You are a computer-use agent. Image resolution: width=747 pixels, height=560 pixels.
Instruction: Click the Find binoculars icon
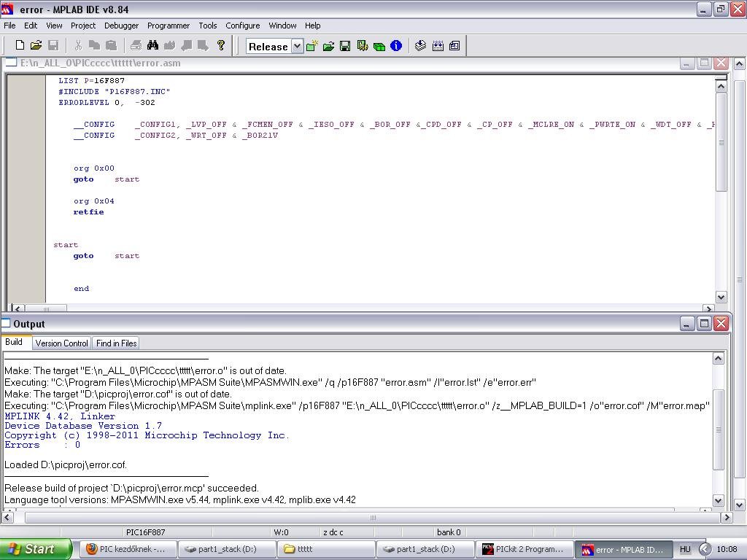[153, 45]
